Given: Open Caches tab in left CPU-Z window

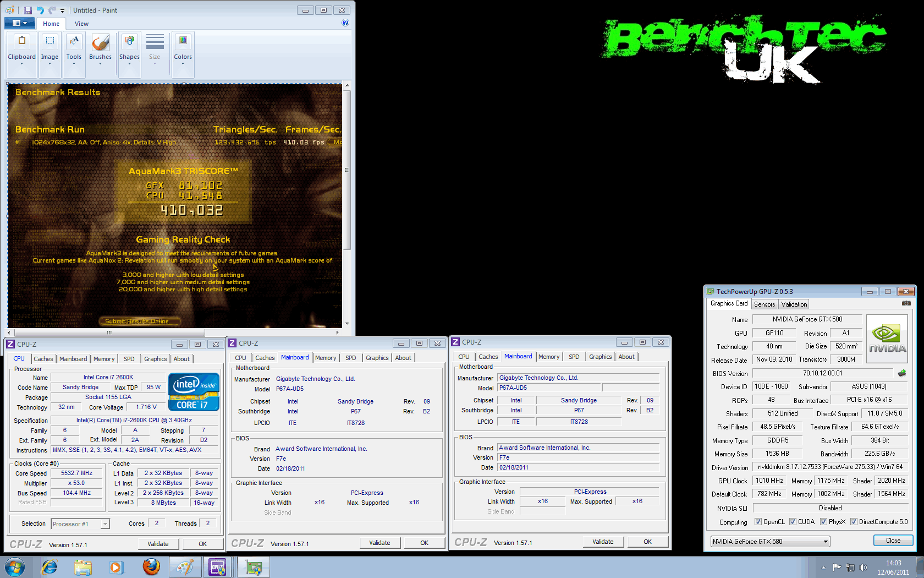Looking at the screenshot, I should (x=43, y=359).
